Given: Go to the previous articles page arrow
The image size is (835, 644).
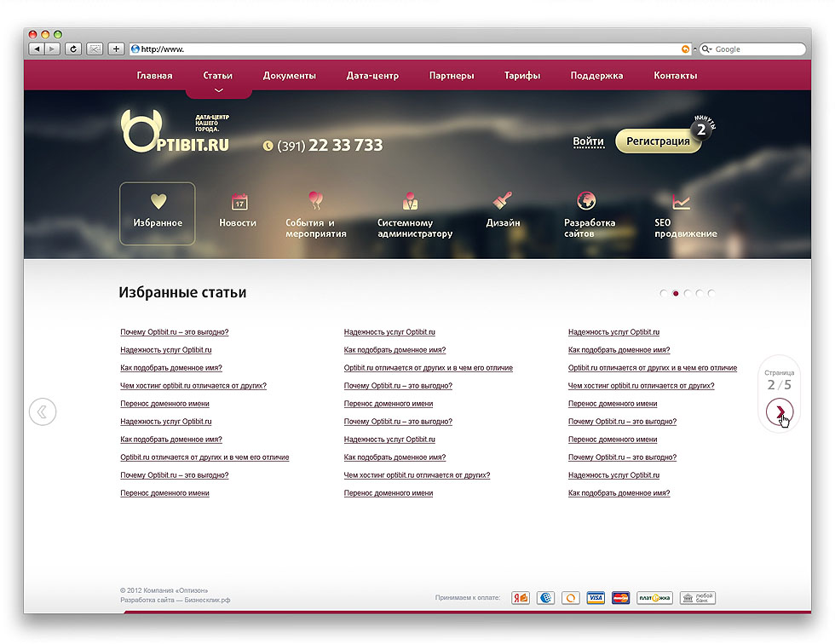Looking at the screenshot, I should (x=43, y=411).
